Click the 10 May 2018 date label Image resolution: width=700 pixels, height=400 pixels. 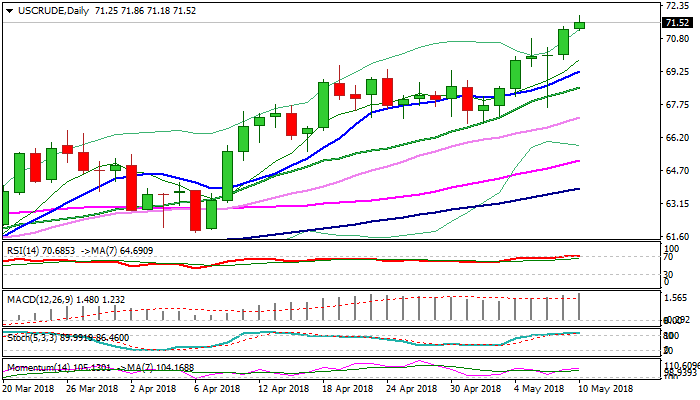point(609,388)
